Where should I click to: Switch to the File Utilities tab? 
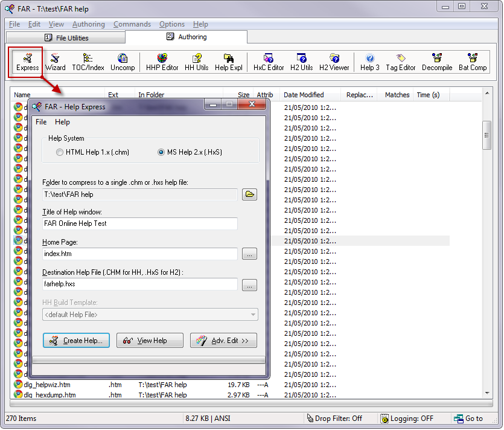(66, 37)
